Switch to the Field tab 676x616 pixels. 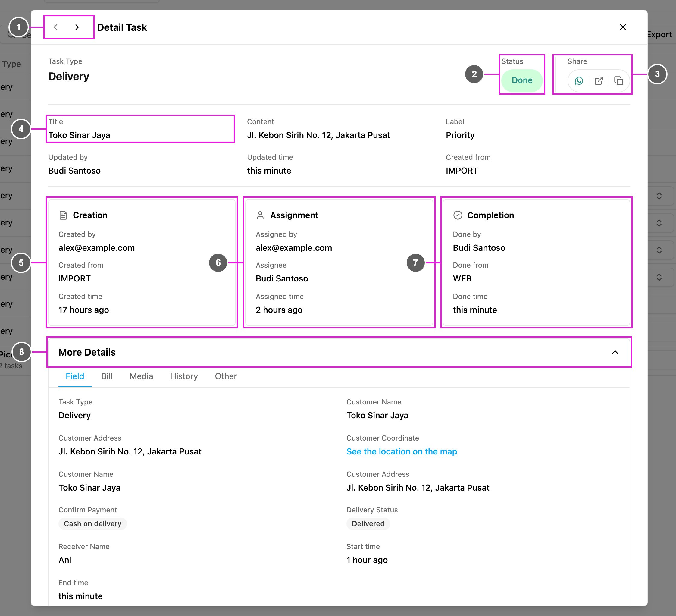(x=75, y=376)
